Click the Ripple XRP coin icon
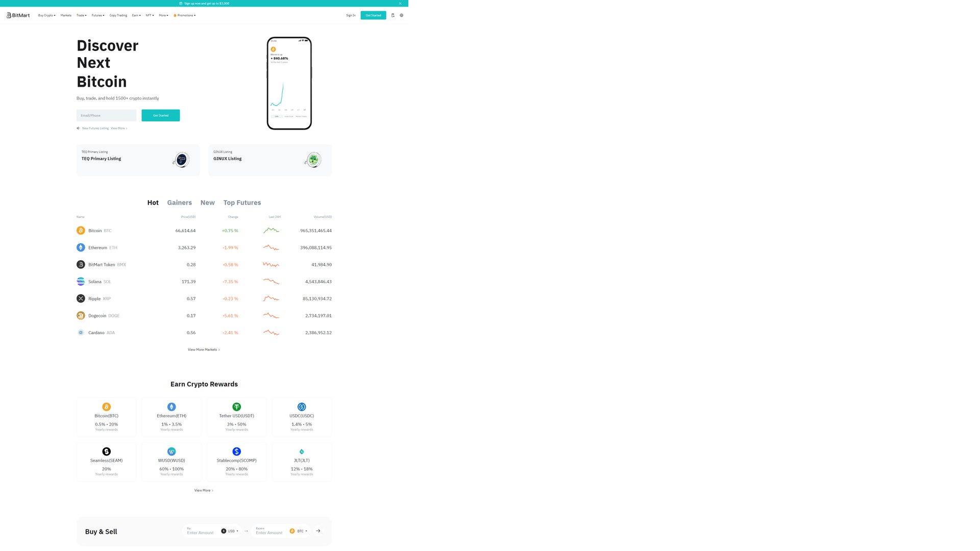Screen dimensions: 980x551 click(x=81, y=298)
